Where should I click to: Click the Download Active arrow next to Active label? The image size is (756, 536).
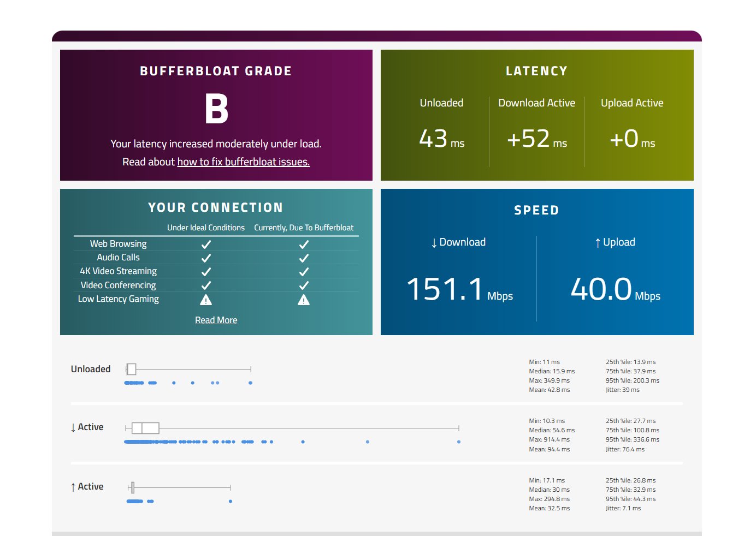[x=74, y=427]
